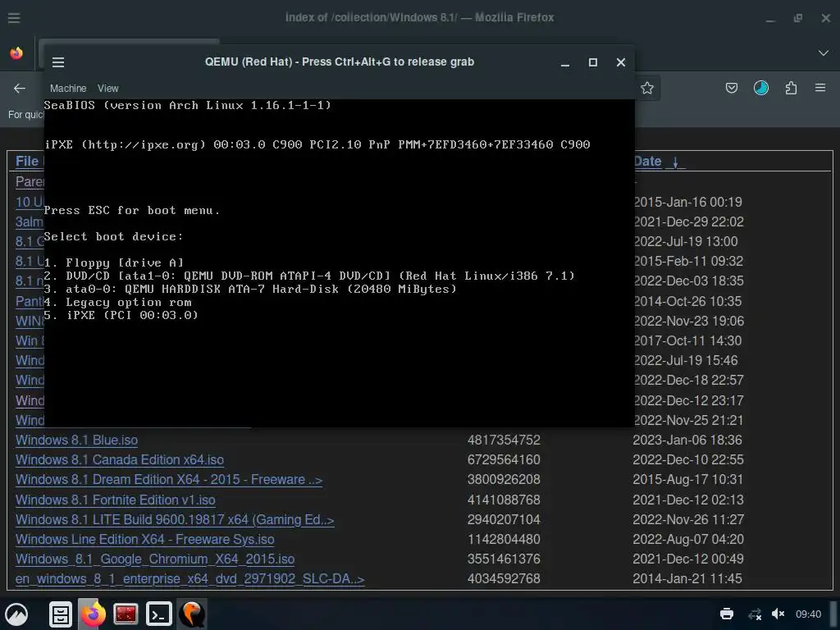Open the terminal from the taskbar
The height and width of the screenshot is (630, 840).
pos(159,614)
